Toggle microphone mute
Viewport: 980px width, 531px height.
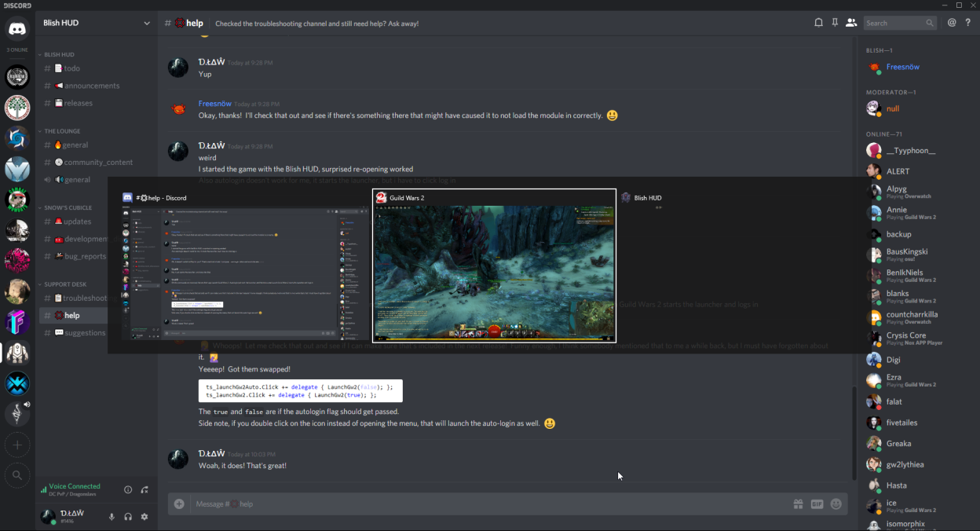112,517
